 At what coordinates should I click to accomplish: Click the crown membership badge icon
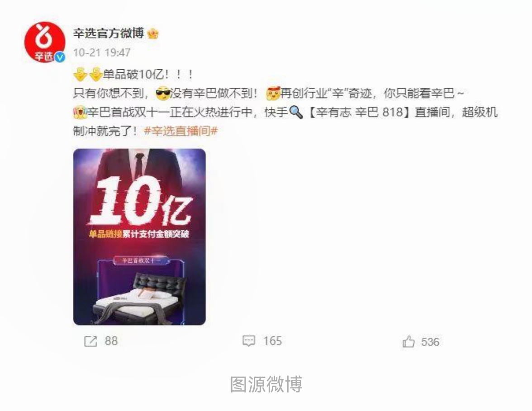153,33
